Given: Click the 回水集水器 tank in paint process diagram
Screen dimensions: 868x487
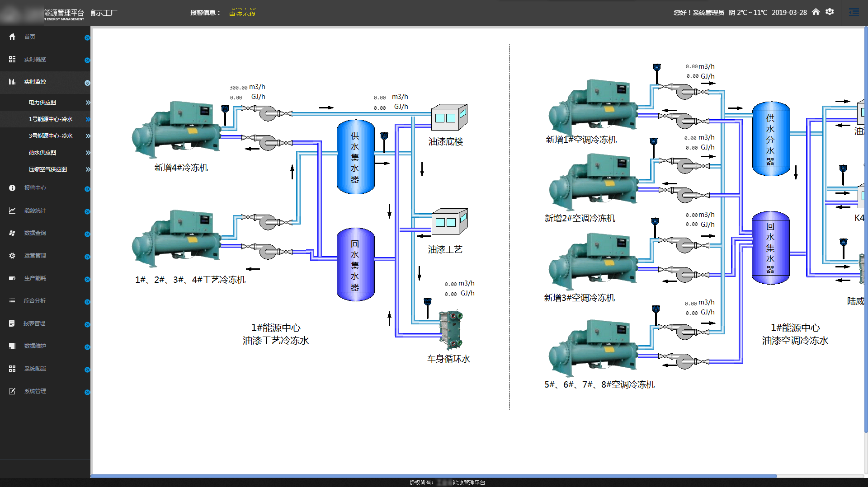Looking at the screenshot, I should 356,264.
